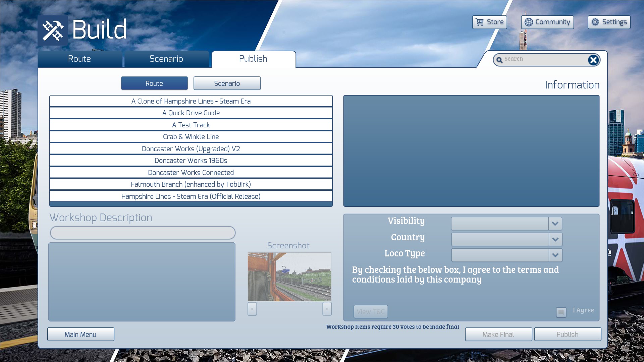This screenshot has height=362, width=644.
Task: Show next screenshot with right arrow
Action: click(327, 309)
